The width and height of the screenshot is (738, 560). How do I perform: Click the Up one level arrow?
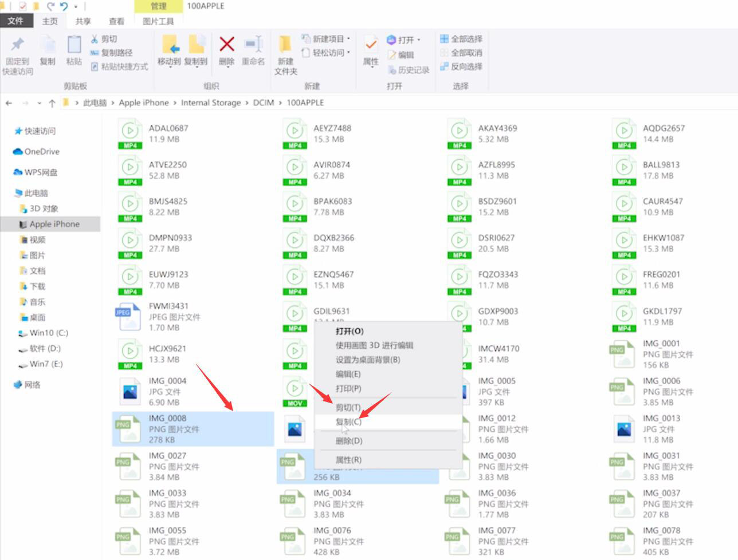tap(52, 103)
